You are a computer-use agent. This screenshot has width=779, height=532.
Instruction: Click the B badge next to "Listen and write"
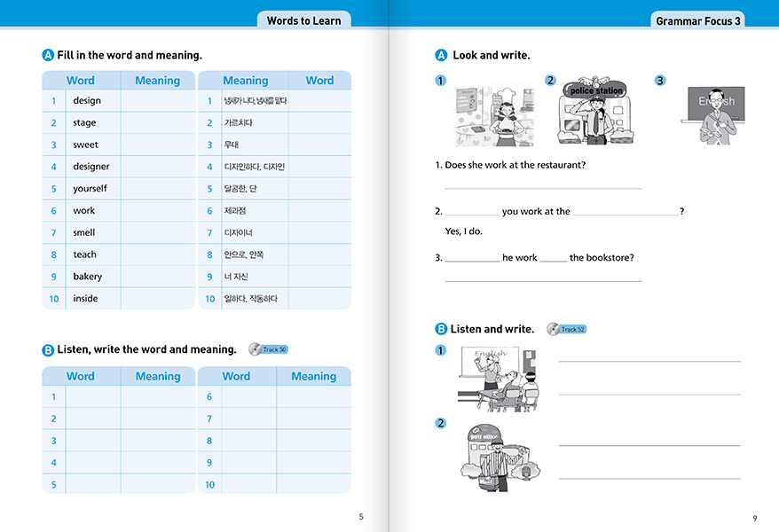coord(441,329)
